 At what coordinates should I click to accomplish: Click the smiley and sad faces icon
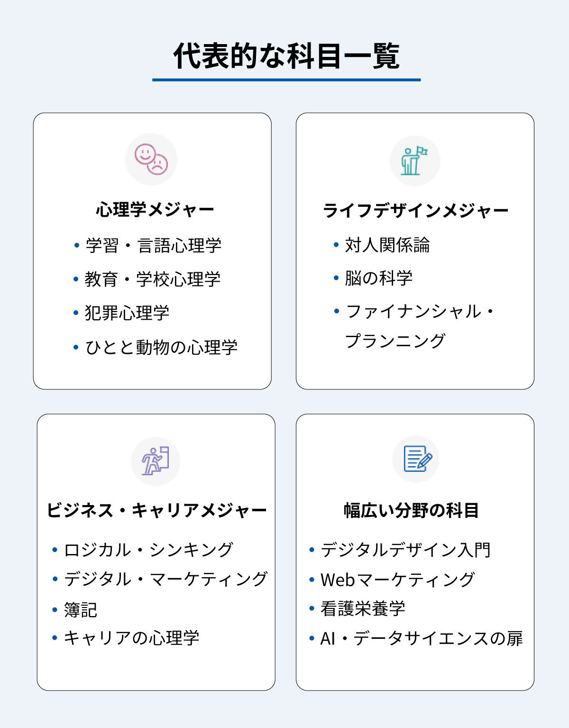151,159
